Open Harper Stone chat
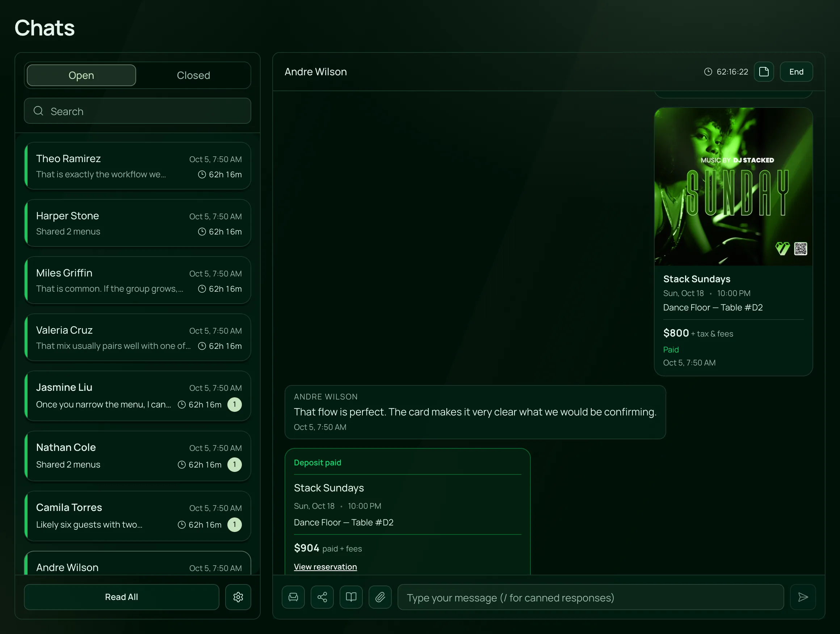 pos(138,223)
